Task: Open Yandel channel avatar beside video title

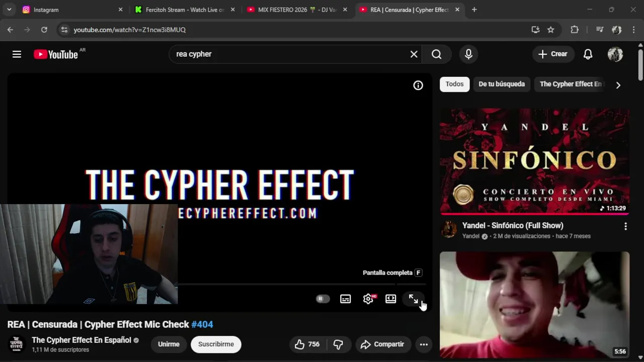Action: 449,230
